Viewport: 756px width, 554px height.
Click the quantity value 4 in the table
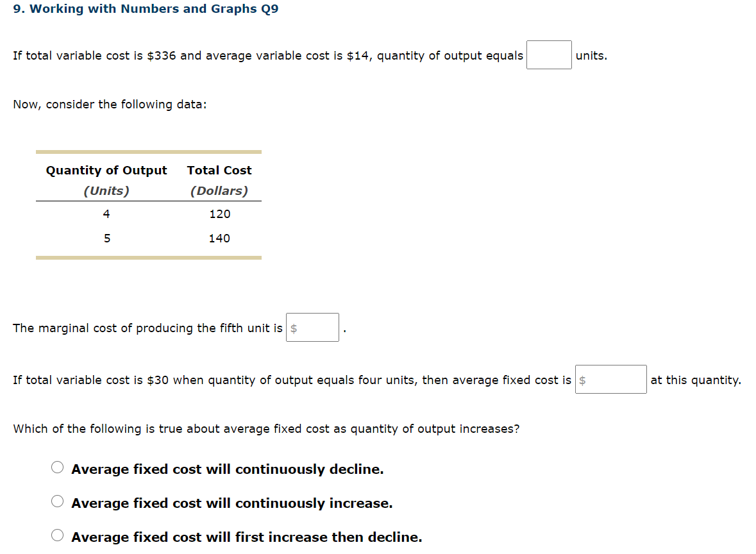[106, 214]
